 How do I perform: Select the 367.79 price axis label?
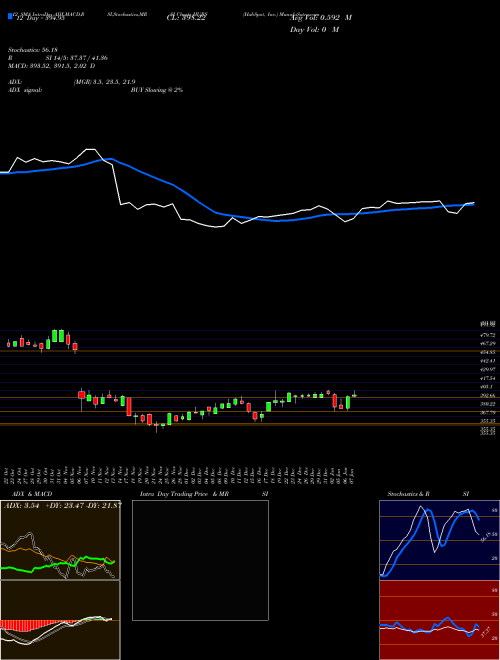tap(488, 412)
